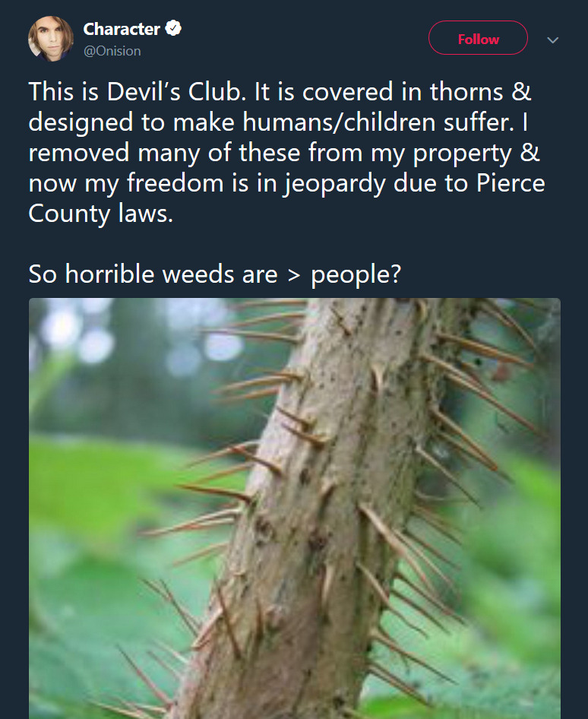
Task: Click the blue verified checkmark badge
Action: 173,28
